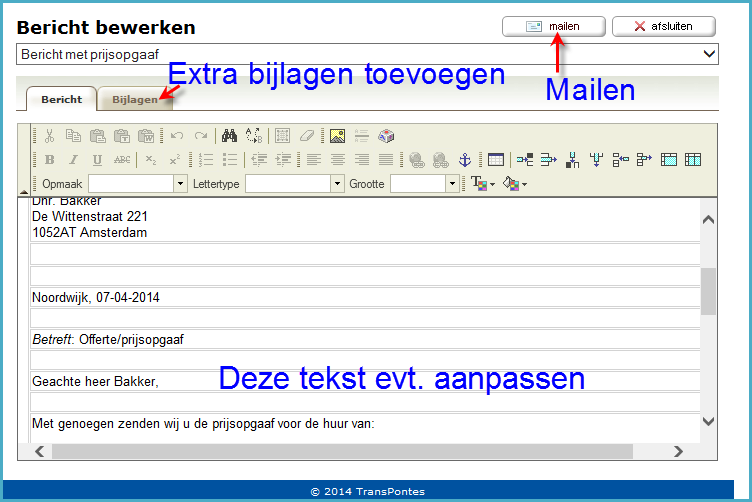Open the Opmaak format dropdown
This screenshot has height=502, width=752.
tap(180, 184)
